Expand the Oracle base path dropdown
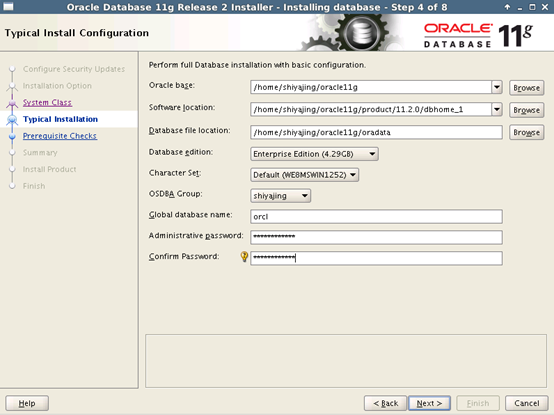 coord(497,87)
